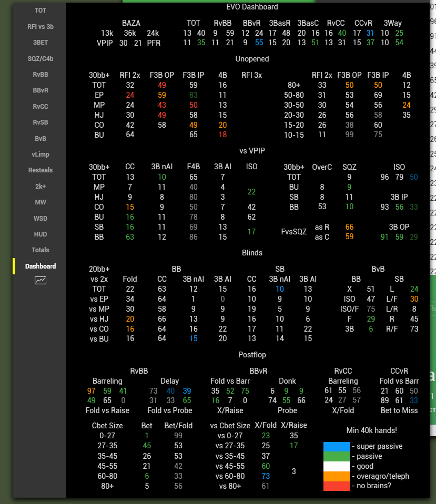Select the 3BET sidebar tab
Image resolution: width=436 pixels, height=504 pixels.
tap(40, 43)
